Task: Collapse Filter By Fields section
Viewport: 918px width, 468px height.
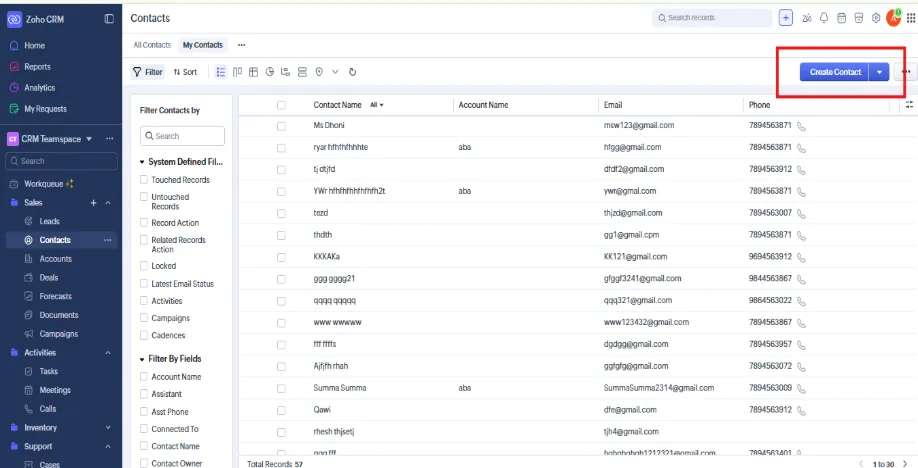Action: (142, 358)
